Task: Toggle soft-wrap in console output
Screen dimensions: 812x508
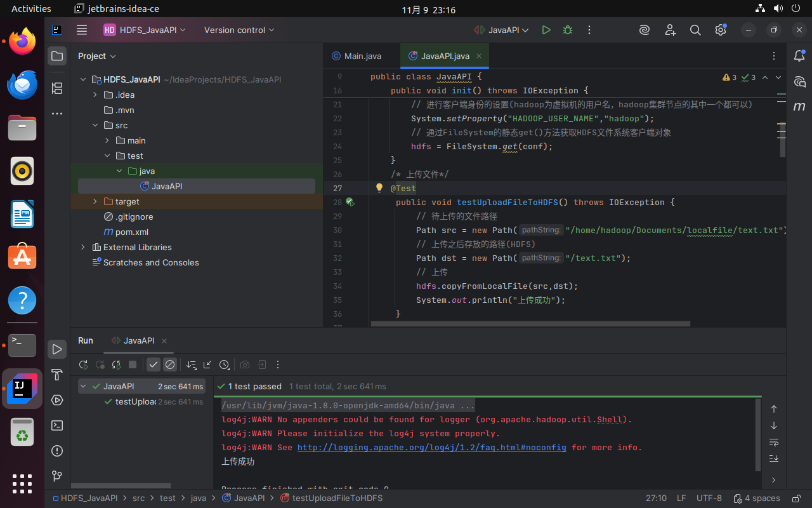Action: 774,442
